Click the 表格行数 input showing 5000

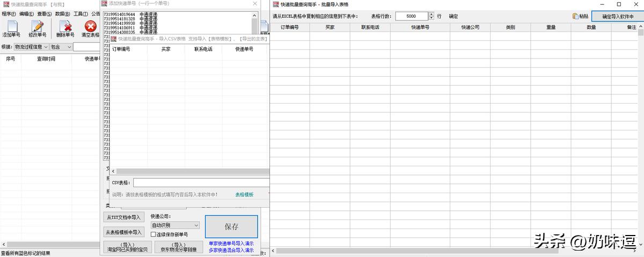point(412,17)
